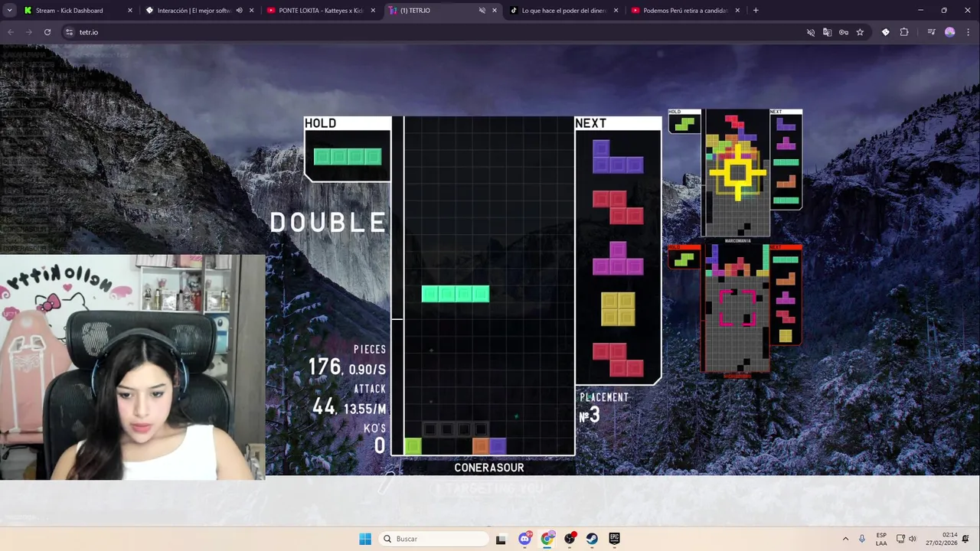
Task: Click the 44 attack counter
Action: 324,407
